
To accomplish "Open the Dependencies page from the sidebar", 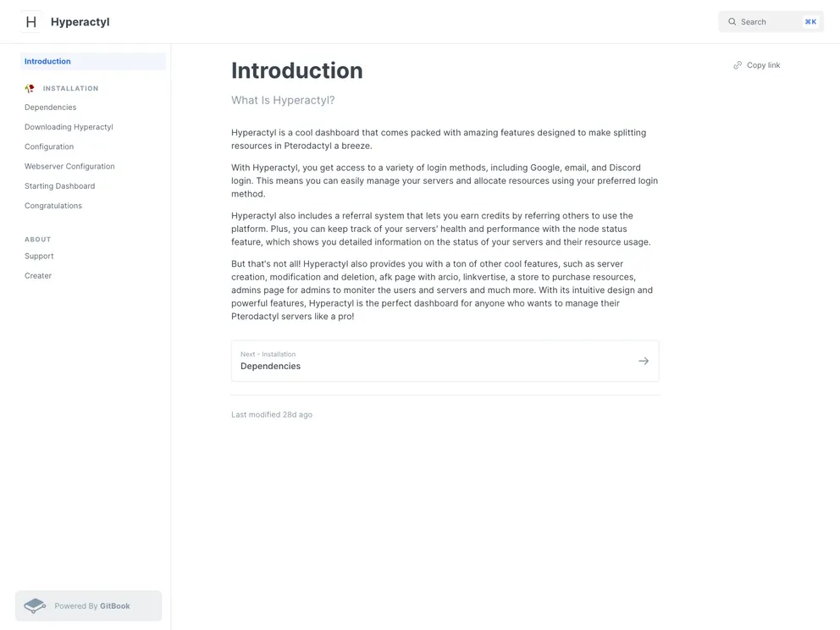I will [x=51, y=107].
